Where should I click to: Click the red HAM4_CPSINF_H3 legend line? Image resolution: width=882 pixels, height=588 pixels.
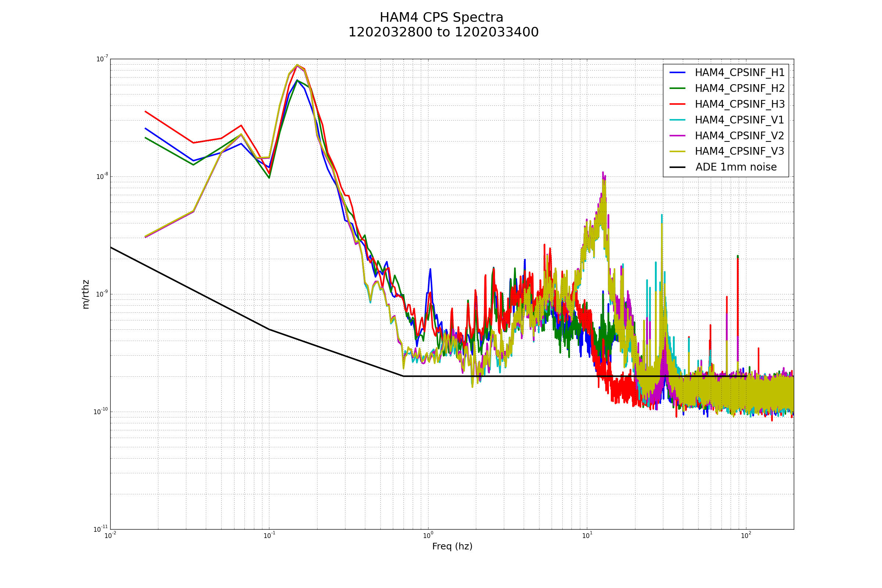coord(677,104)
